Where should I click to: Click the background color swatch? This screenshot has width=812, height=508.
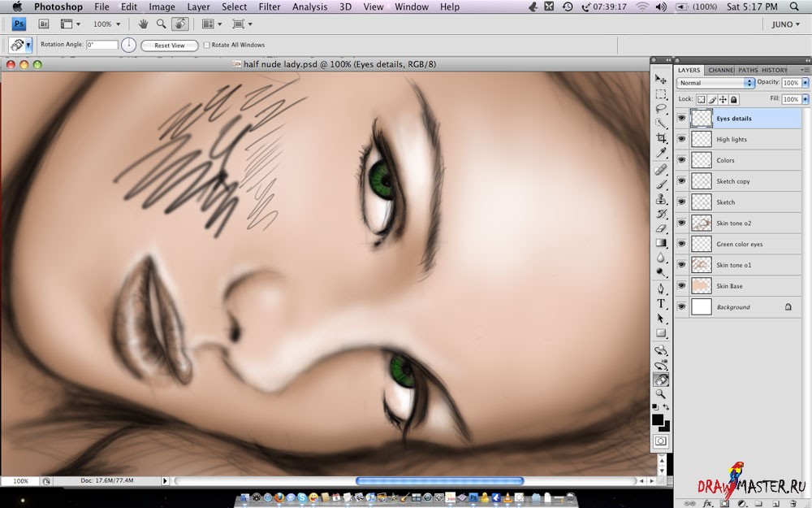tap(665, 428)
